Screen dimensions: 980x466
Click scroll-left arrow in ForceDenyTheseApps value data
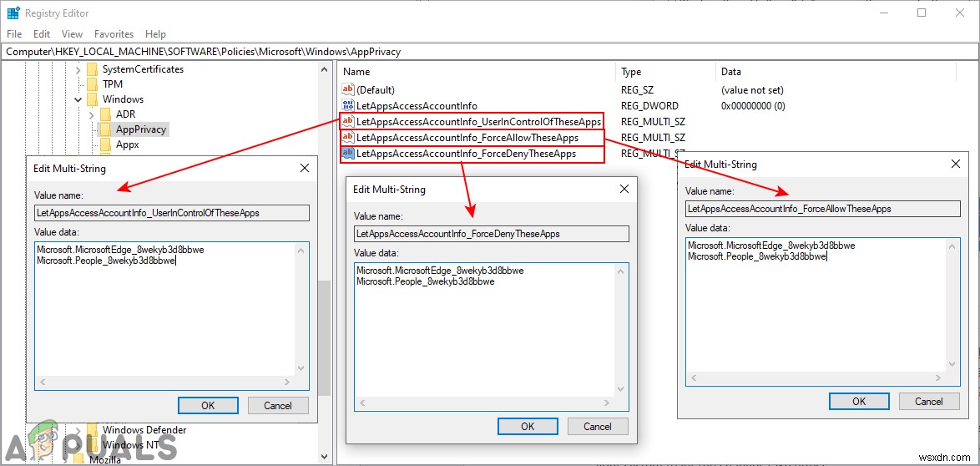(x=362, y=403)
